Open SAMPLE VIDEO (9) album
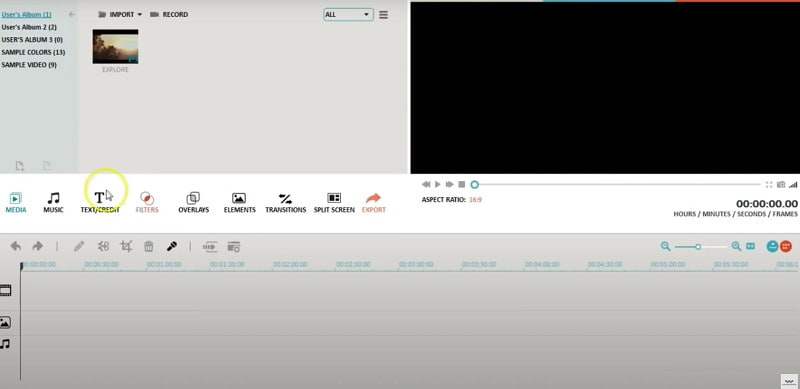800x389 pixels. click(x=29, y=65)
